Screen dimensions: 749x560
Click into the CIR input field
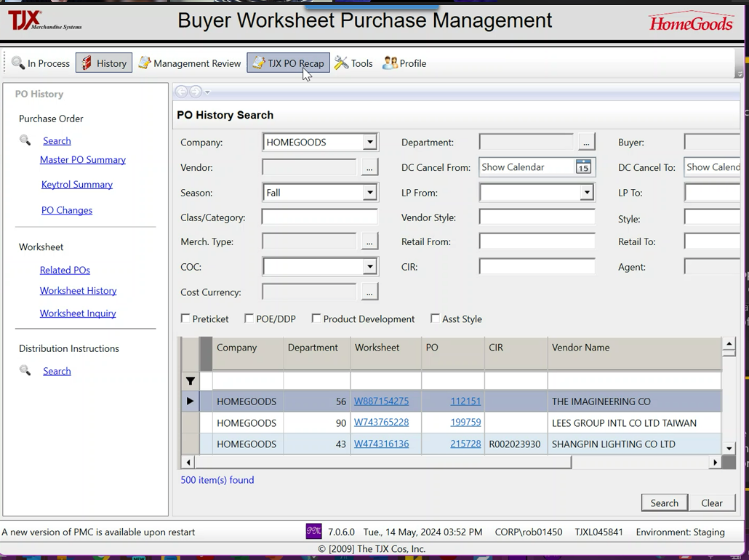537,267
